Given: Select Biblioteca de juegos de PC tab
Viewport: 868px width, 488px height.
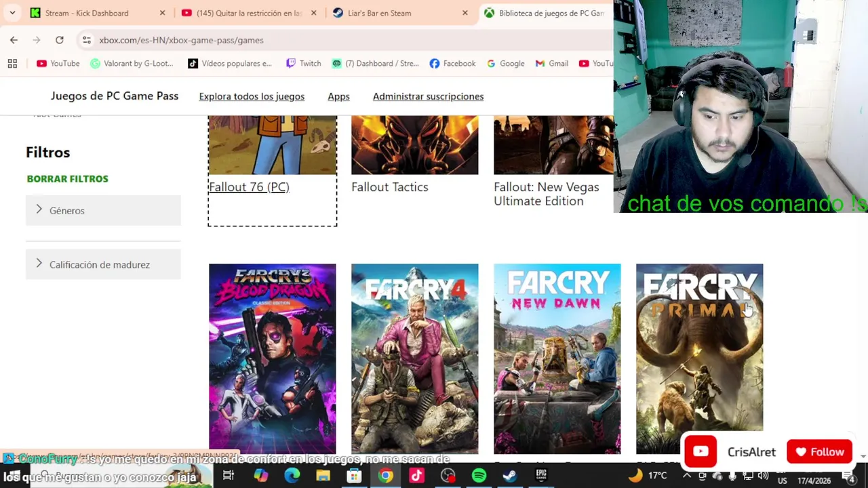Looking at the screenshot, I should [x=547, y=13].
